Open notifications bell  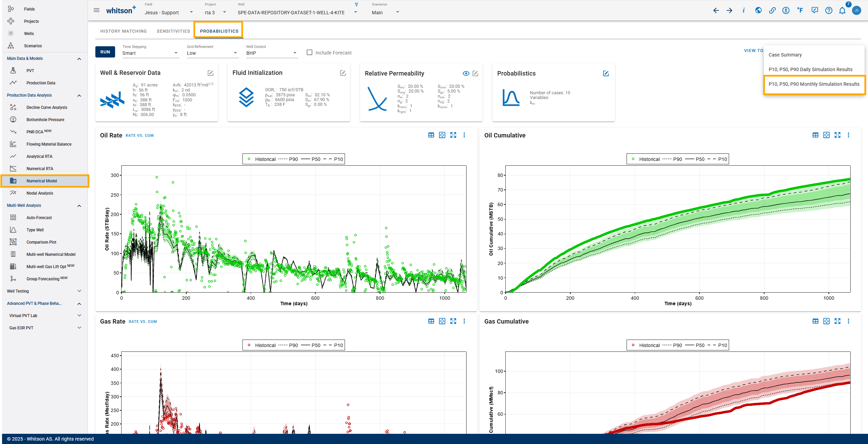[842, 11]
